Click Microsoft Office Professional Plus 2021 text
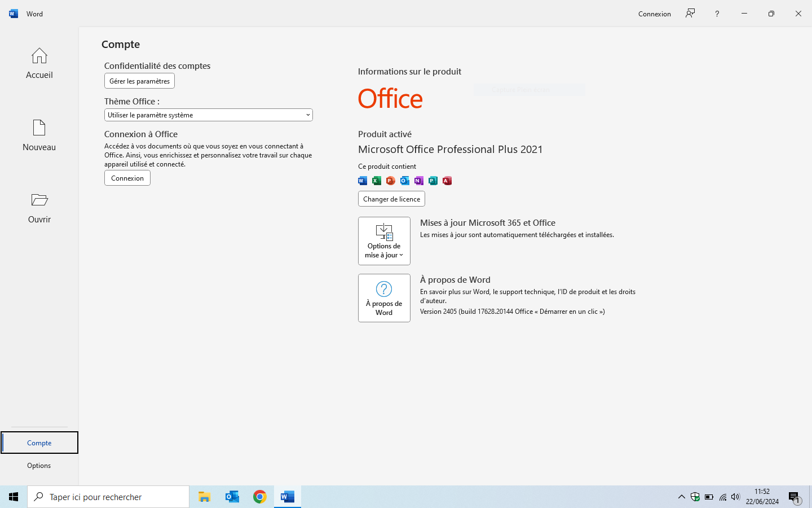Viewport: 812px width, 508px height. pyautogui.click(x=450, y=150)
